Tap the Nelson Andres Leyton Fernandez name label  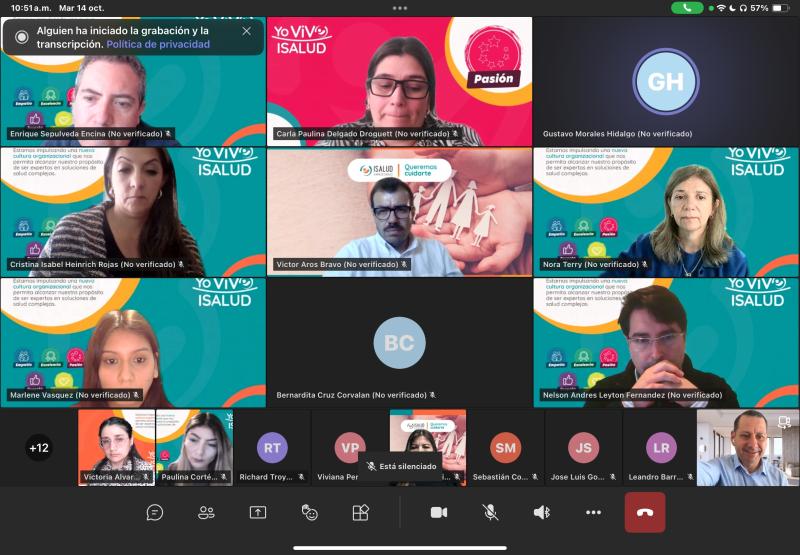pyautogui.click(x=633, y=395)
